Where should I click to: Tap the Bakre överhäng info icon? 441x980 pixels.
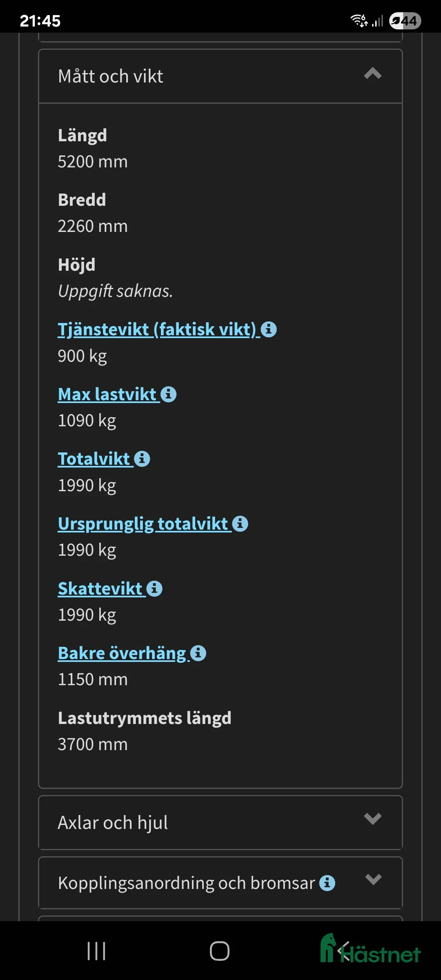click(x=198, y=652)
